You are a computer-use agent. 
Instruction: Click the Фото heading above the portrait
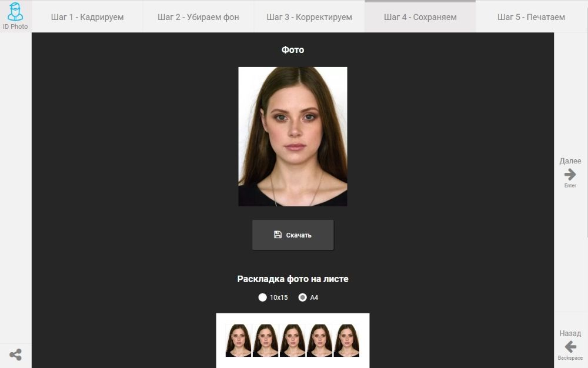[292, 50]
